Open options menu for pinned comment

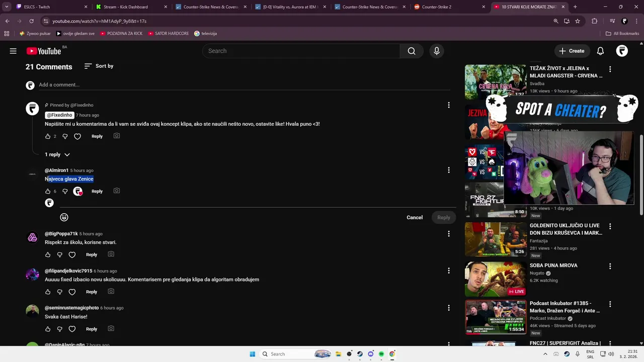pos(449,105)
